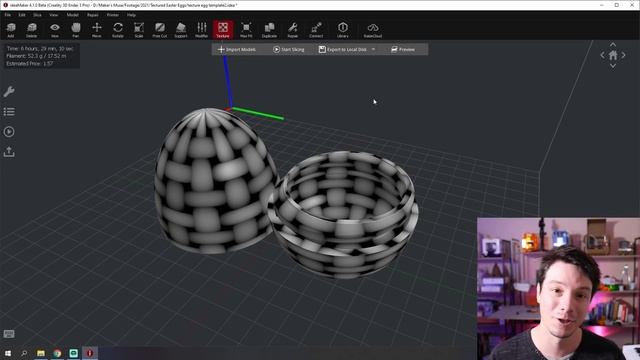This screenshot has width=640, height=360.
Task: Expand the Export to Local Disk dropdown arrow
Action: coord(373,49)
